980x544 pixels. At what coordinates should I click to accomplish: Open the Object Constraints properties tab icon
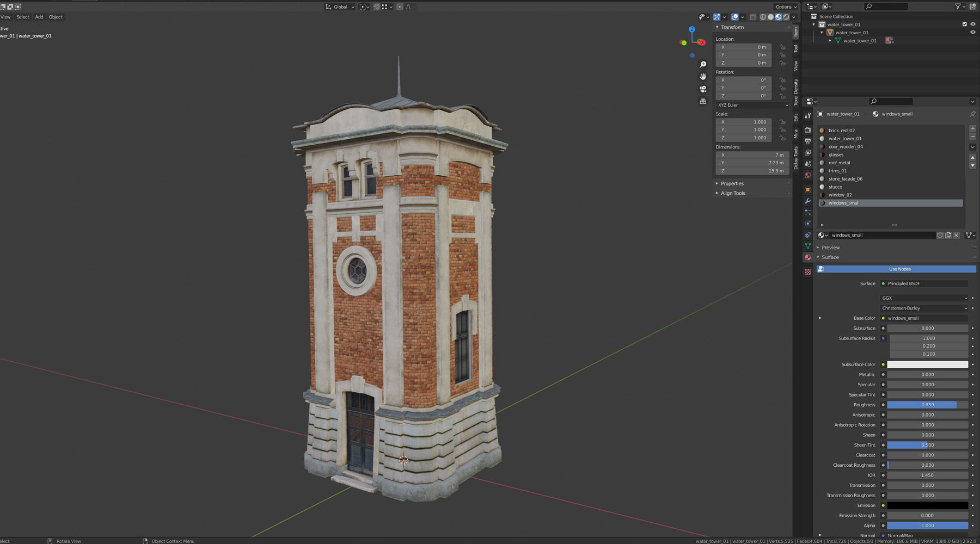point(807,235)
